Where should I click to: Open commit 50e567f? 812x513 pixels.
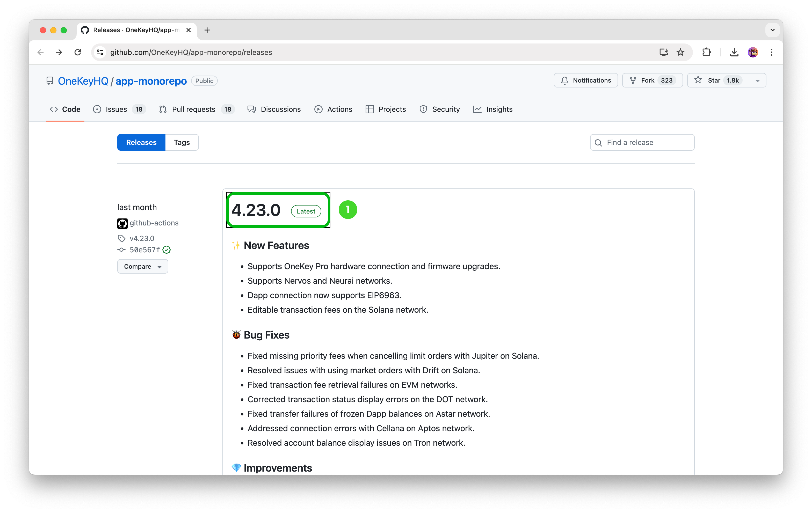tap(145, 250)
